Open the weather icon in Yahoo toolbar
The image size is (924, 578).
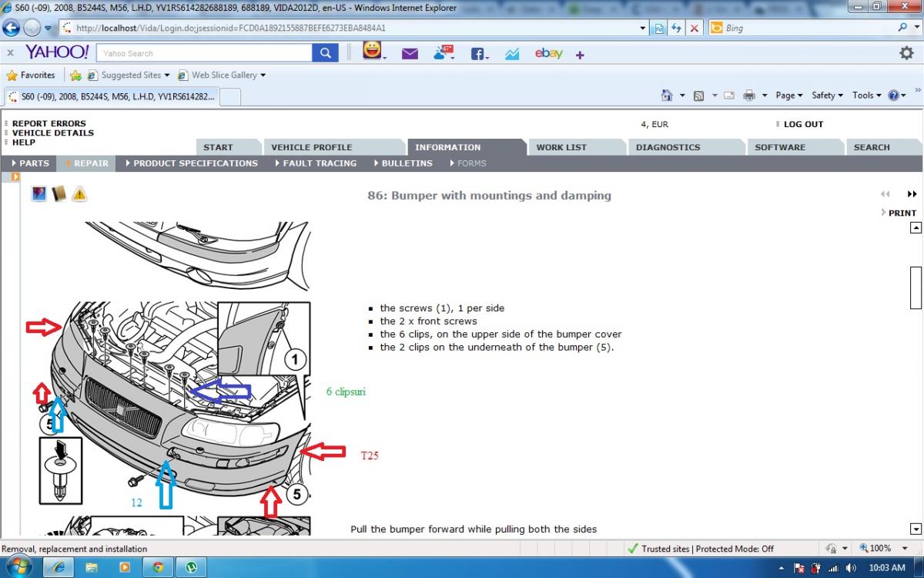444,53
